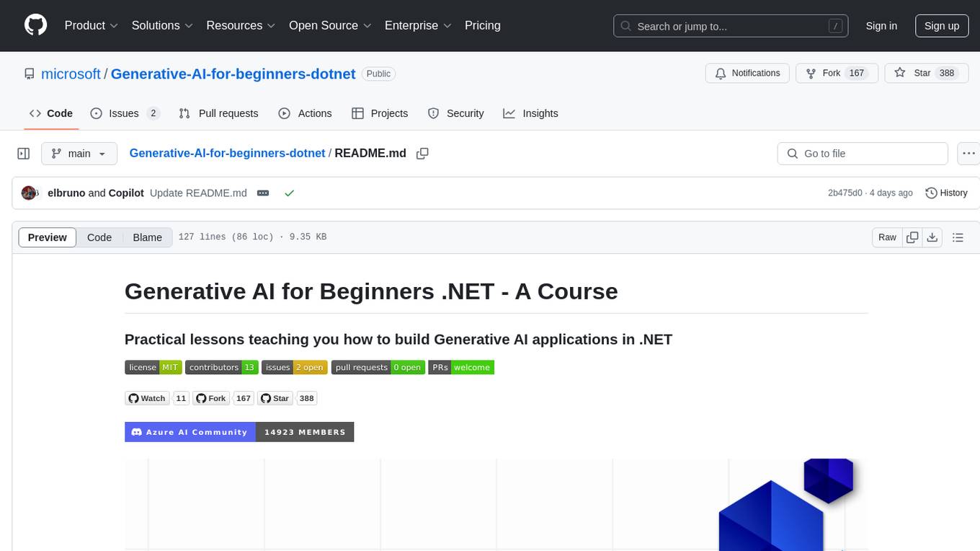Click the README star count 388
The image size is (980, 551).
(307, 398)
